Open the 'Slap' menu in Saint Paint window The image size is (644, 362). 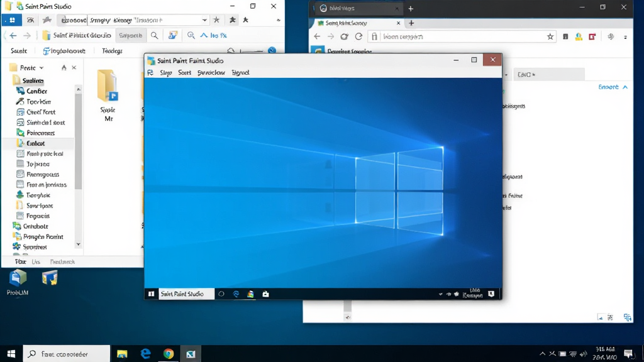tap(166, 73)
